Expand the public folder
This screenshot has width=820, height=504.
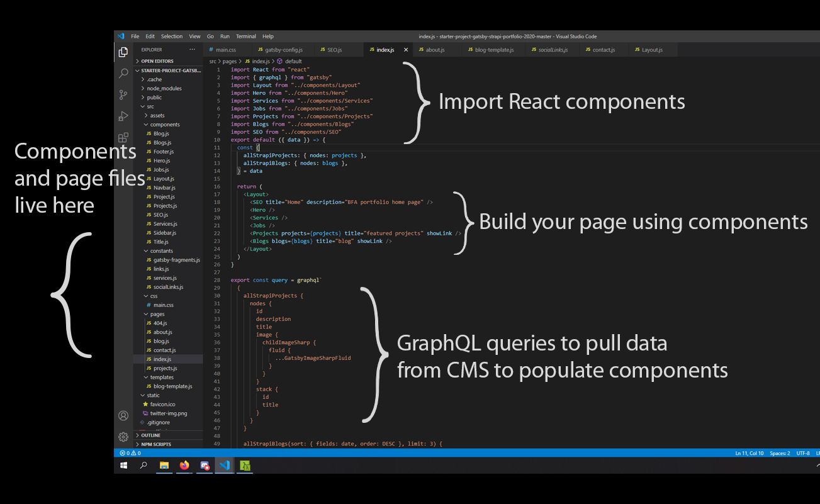pos(168,98)
